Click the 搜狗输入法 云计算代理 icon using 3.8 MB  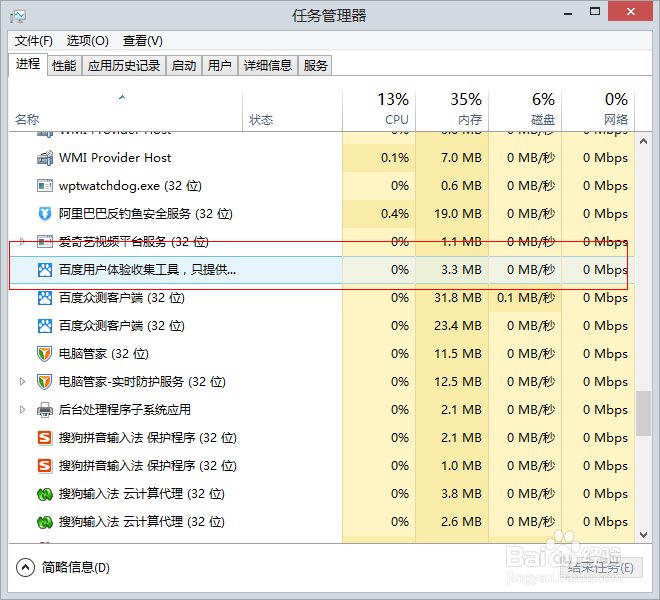[x=45, y=494]
